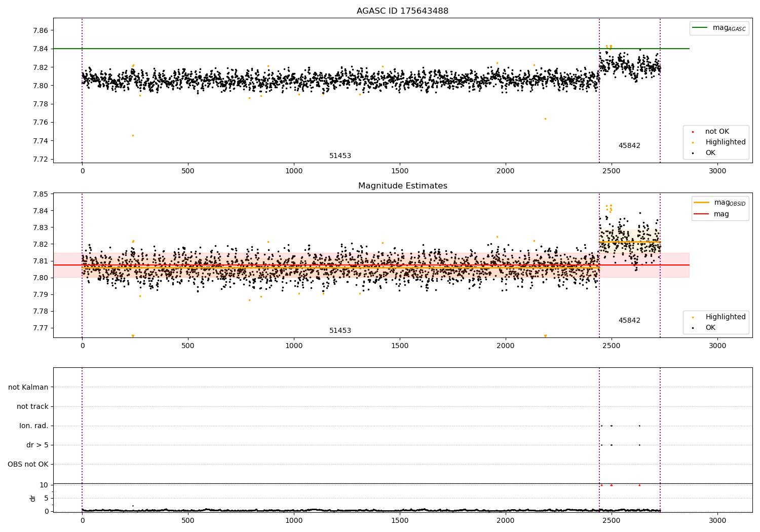The height and width of the screenshot is (532, 760).
Task: Click the "not track" row label
Action: click(x=32, y=406)
